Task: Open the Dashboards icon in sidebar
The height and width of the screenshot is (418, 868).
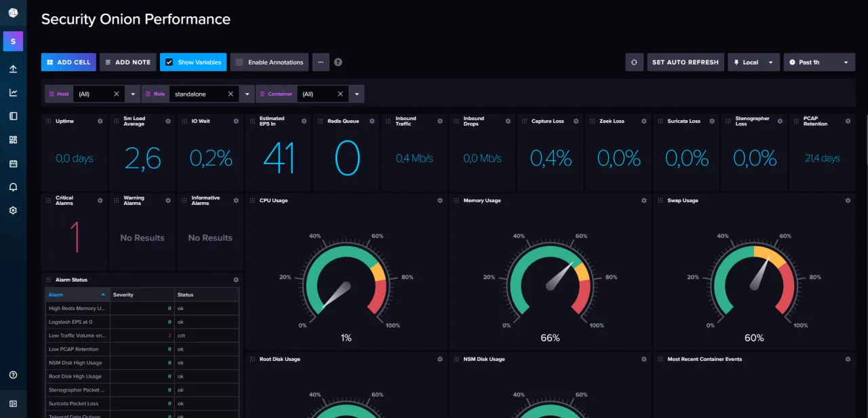Action: 13,140
